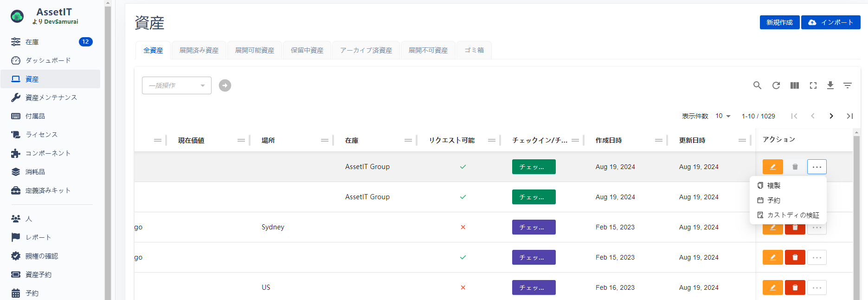Screen dimensions: 868x300
Task: Click the 新規作成 button
Action: click(779, 22)
